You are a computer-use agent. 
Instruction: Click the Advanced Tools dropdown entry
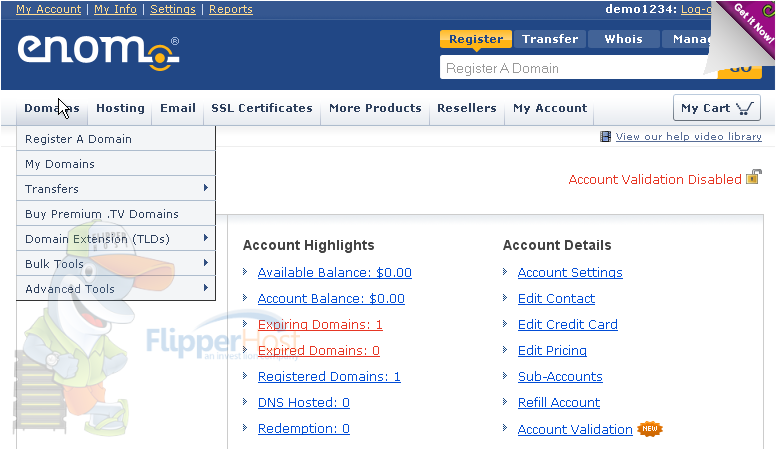pos(116,289)
